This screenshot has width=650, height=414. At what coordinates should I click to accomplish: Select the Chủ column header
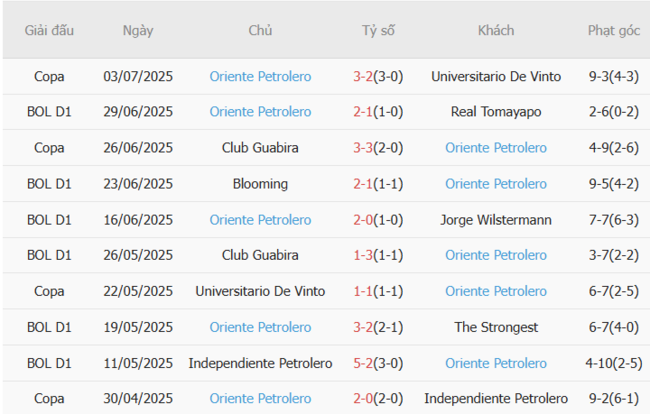tap(260, 30)
